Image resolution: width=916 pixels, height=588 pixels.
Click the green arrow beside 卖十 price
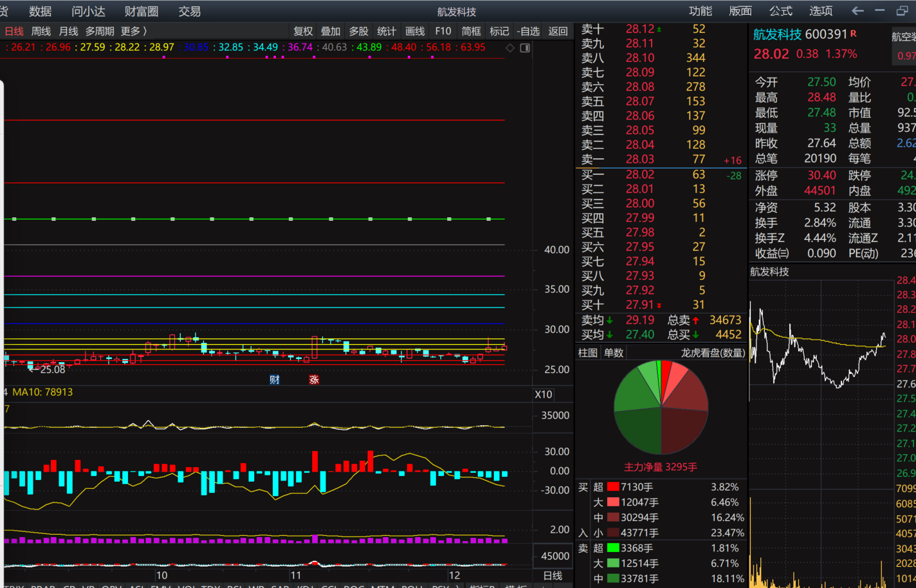pyautogui.click(x=659, y=30)
